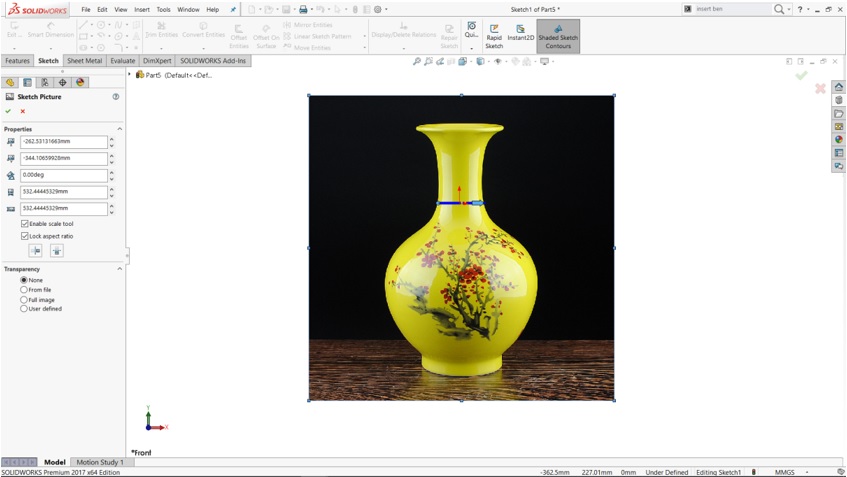847x477 pixels.
Task: Select 'From file' transparency option
Action: click(24, 290)
